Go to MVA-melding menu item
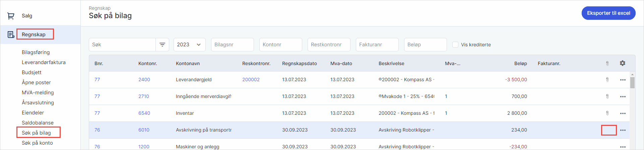 click(x=38, y=93)
